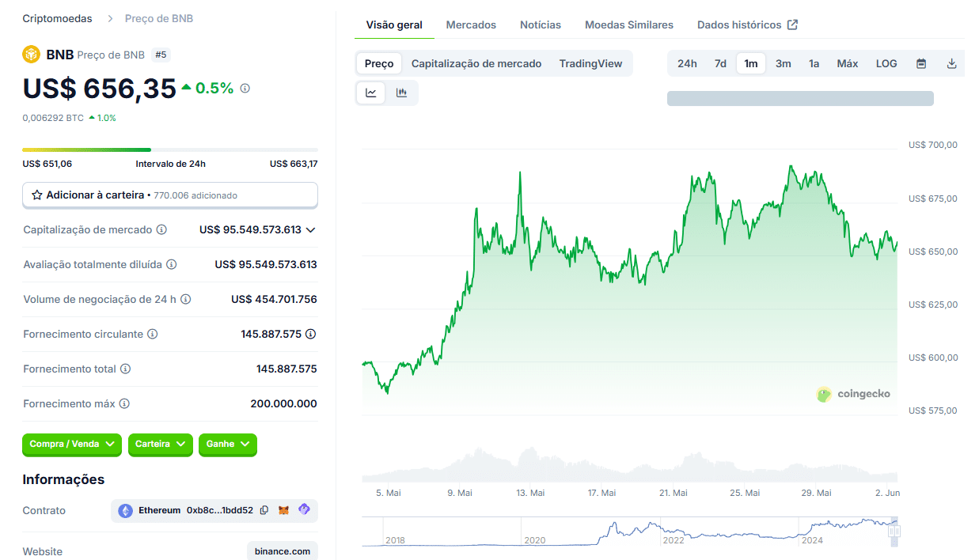
Task: Show info for Fornecimento total
Action: [x=125, y=369]
